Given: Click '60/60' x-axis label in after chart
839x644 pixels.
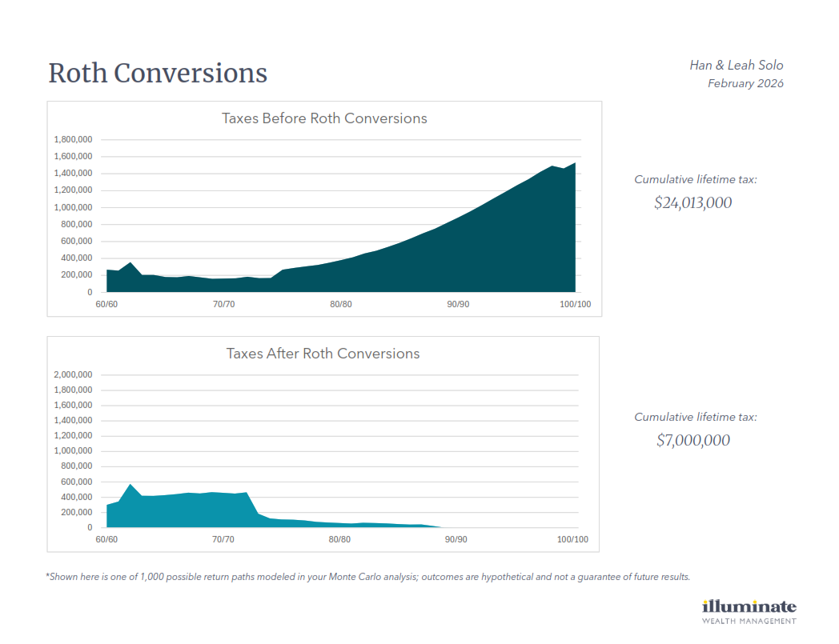Looking at the screenshot, I should (x=106, y=539).
